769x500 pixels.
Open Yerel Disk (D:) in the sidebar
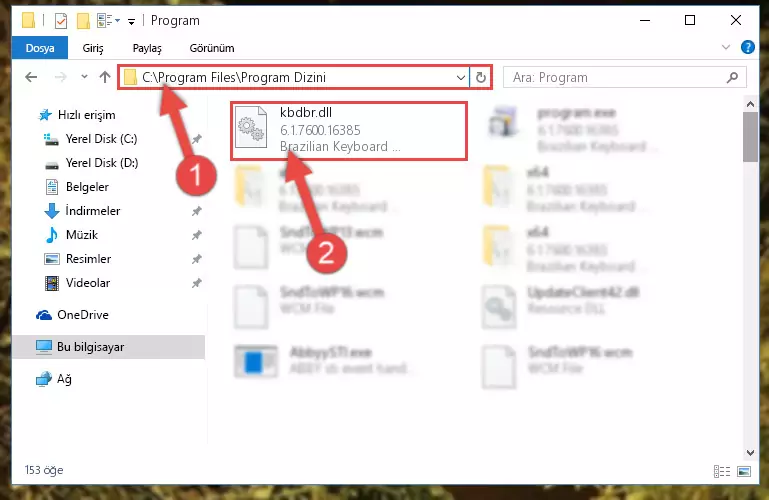pos(91,163)
